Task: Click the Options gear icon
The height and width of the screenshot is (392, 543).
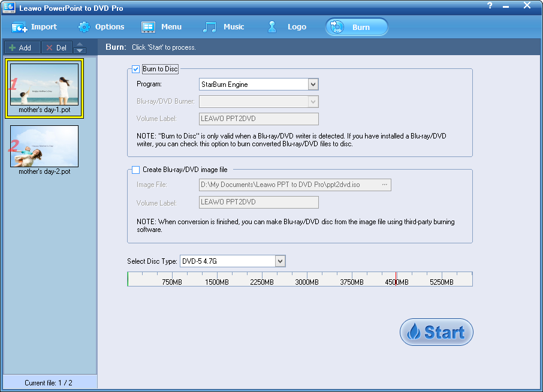Action: pos(84,27)
